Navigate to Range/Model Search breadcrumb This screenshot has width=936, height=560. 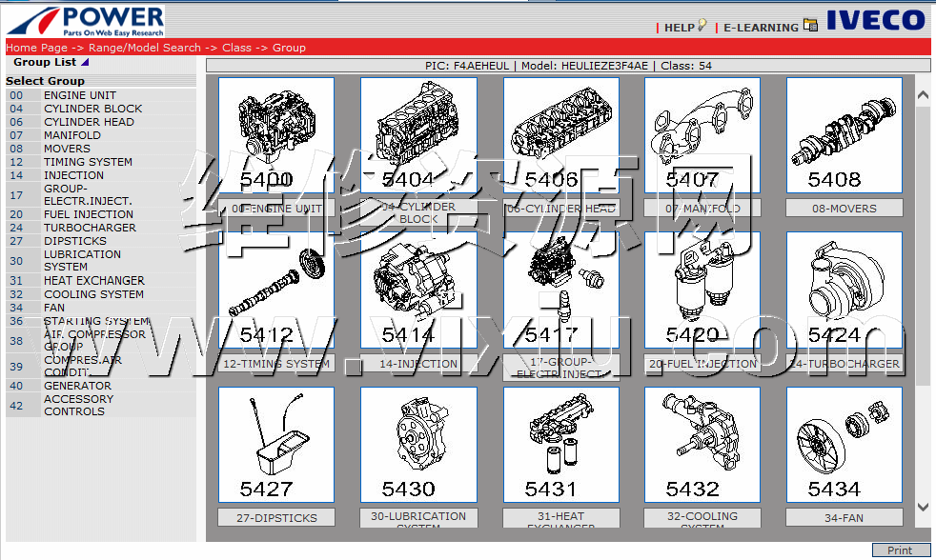click(x=144, y=48)
